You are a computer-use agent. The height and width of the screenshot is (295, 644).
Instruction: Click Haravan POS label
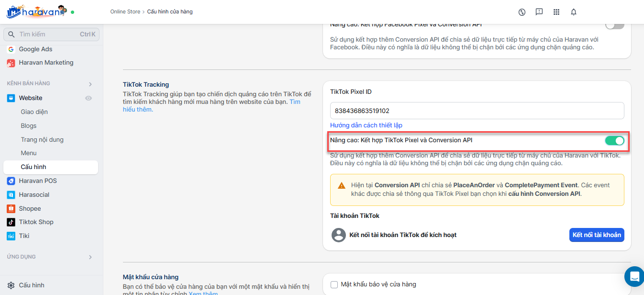(x=38, y=181)
